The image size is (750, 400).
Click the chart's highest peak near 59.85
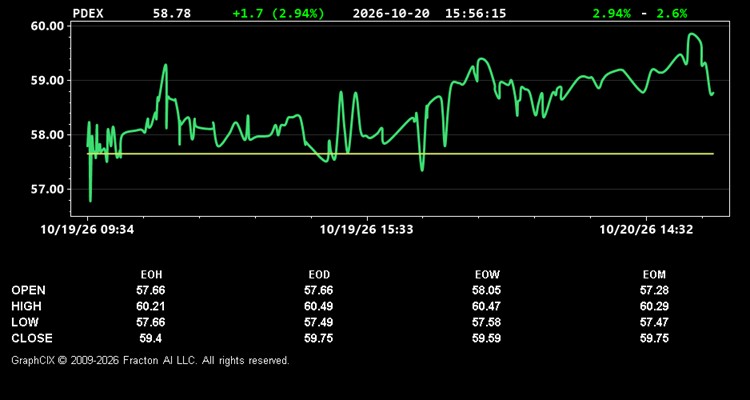pos(692,34)
